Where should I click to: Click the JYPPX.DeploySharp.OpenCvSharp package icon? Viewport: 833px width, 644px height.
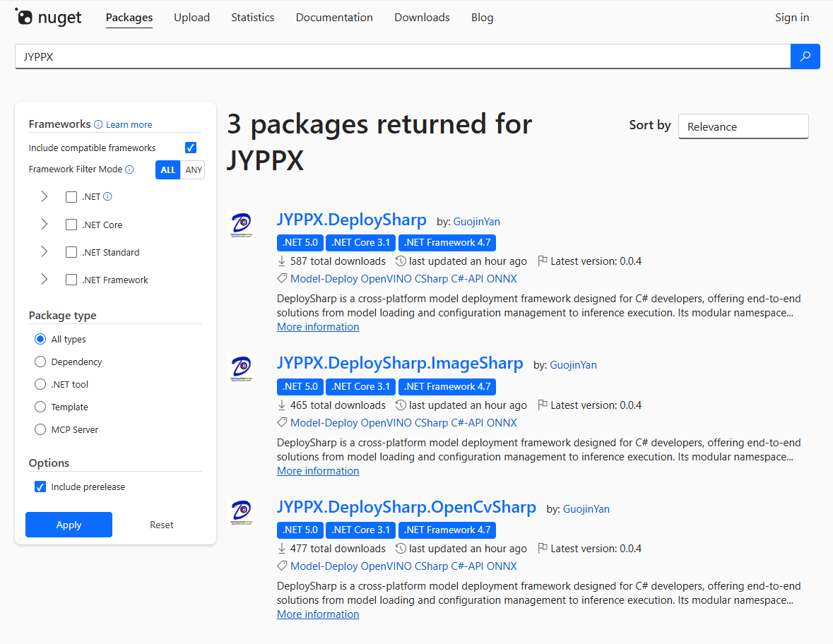(242, 513)
